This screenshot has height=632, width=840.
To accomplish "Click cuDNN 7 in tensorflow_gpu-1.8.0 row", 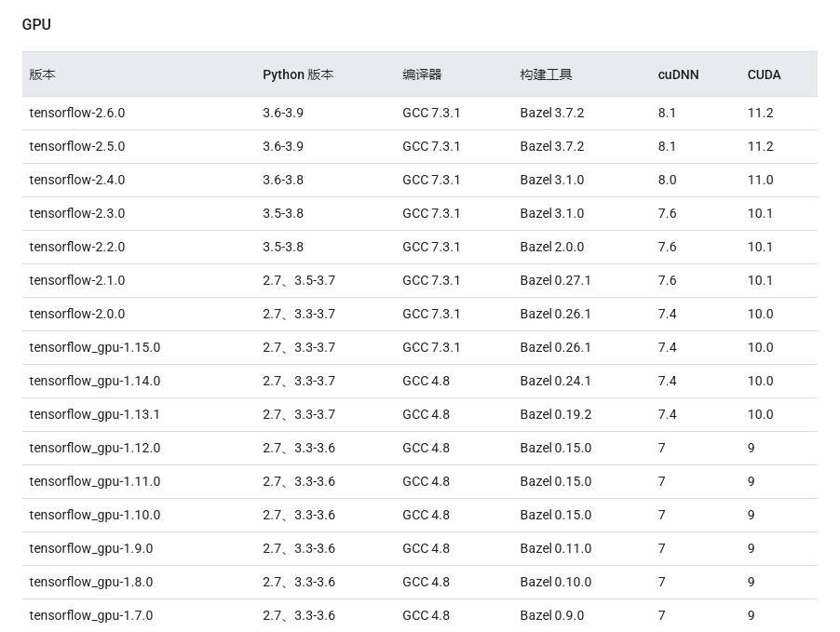I will point(661,582).
